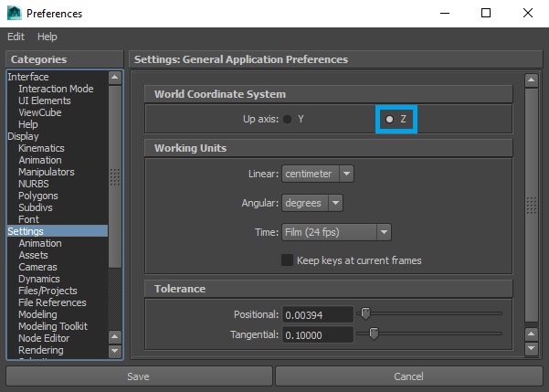
Task: Select Files/Projects category
Action: tap(58, 291)
